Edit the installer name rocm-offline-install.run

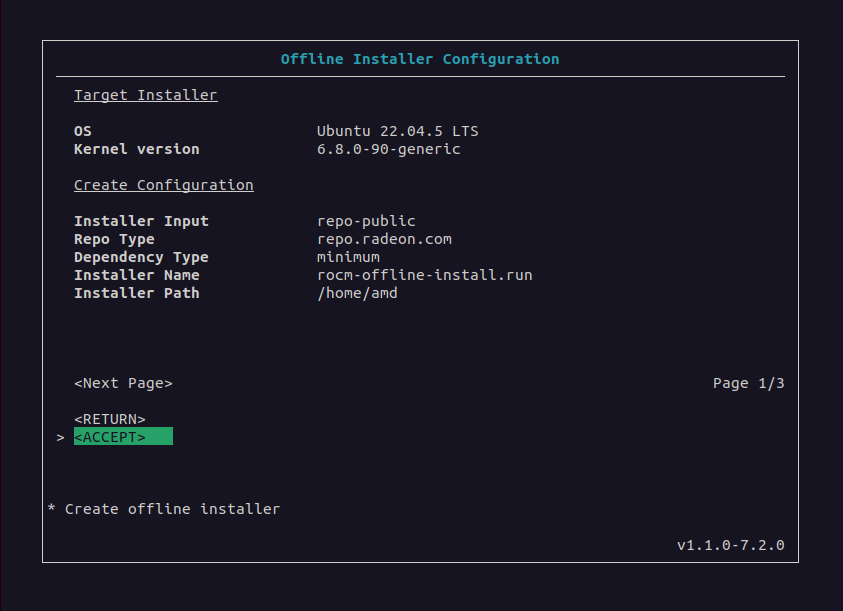(x=424, y=275)
